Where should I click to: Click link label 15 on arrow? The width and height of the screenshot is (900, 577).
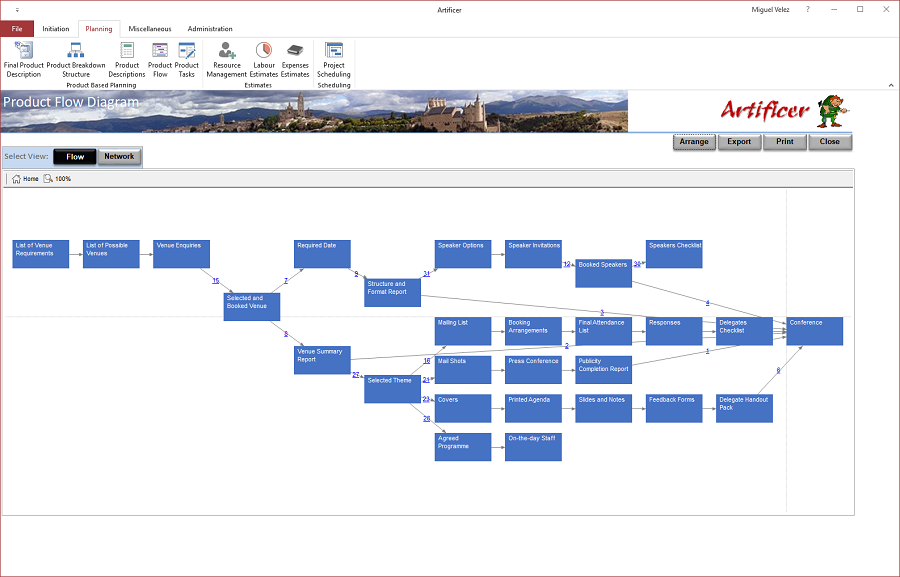click(x=215, y=281)
